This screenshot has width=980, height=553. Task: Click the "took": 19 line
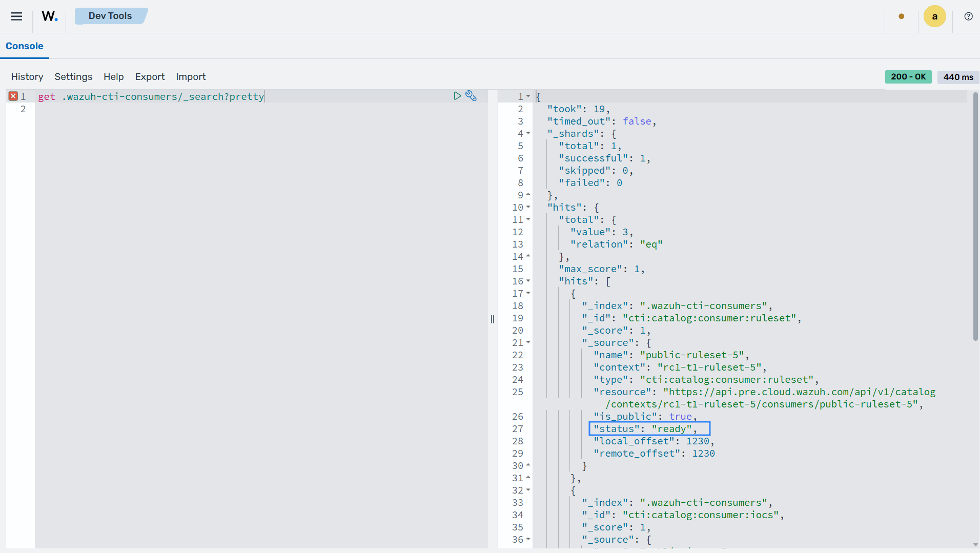coord(578,109)
